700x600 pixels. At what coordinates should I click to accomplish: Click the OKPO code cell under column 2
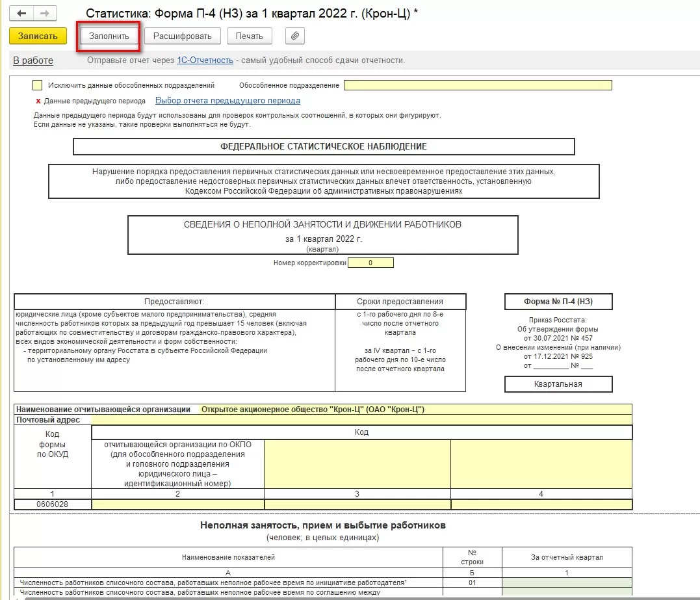[177, 504]
